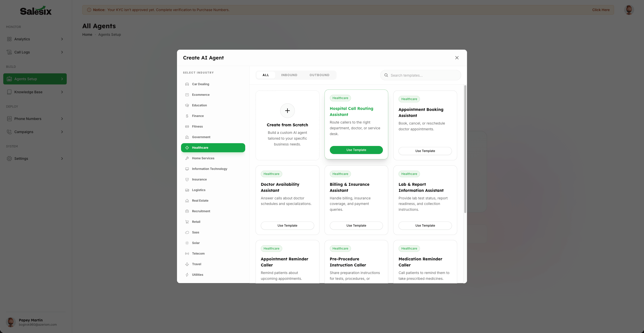Click the Travel airplane icon
644x333 pixels.
click(187, 264)
